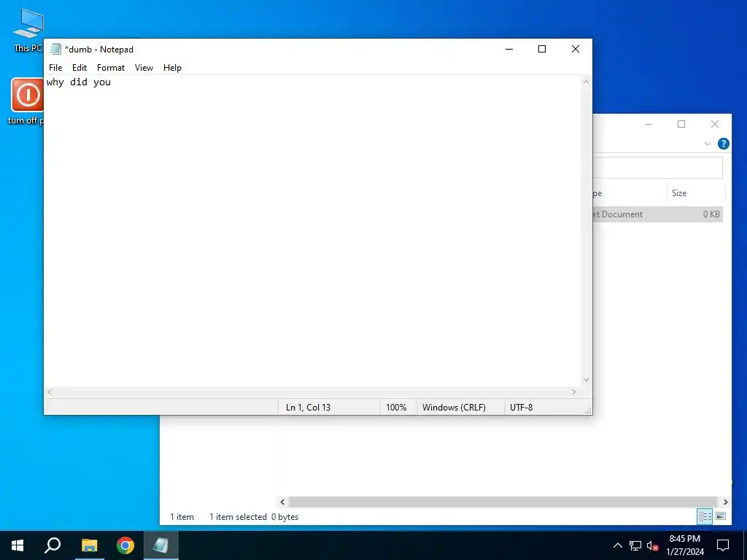Open the clock showing 8:45 PM
Viewport: 747px width, 560px height.
click(x=685, y=545)
